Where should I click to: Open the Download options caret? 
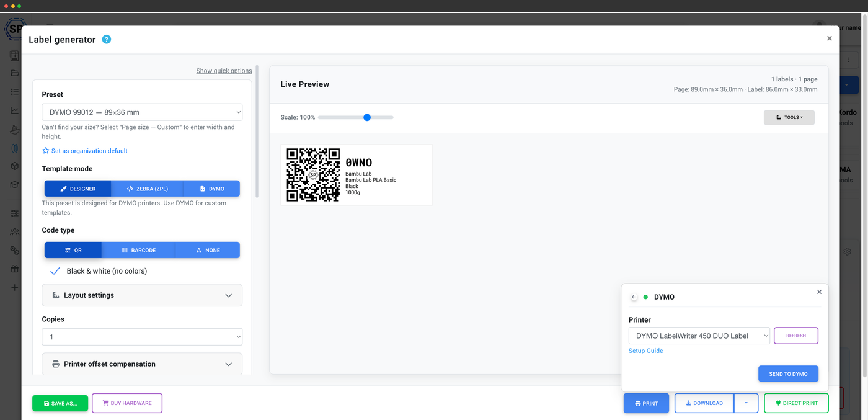coord(746,403)
